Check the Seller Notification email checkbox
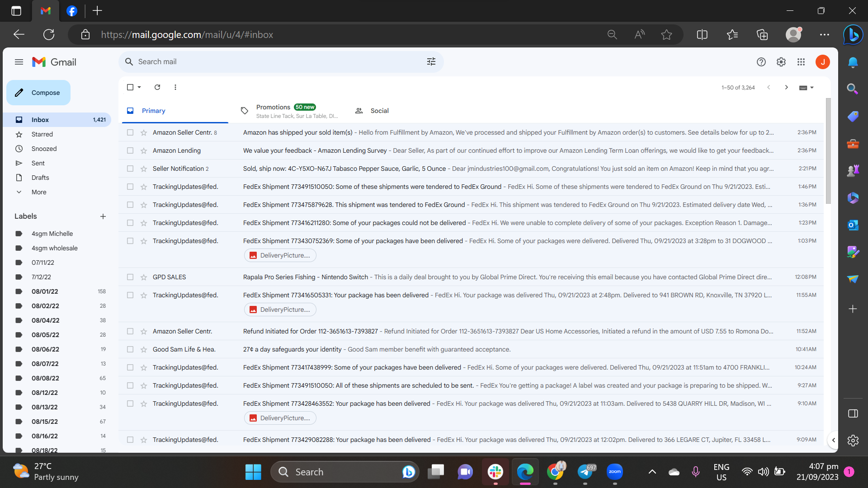 tap(130, 169)
